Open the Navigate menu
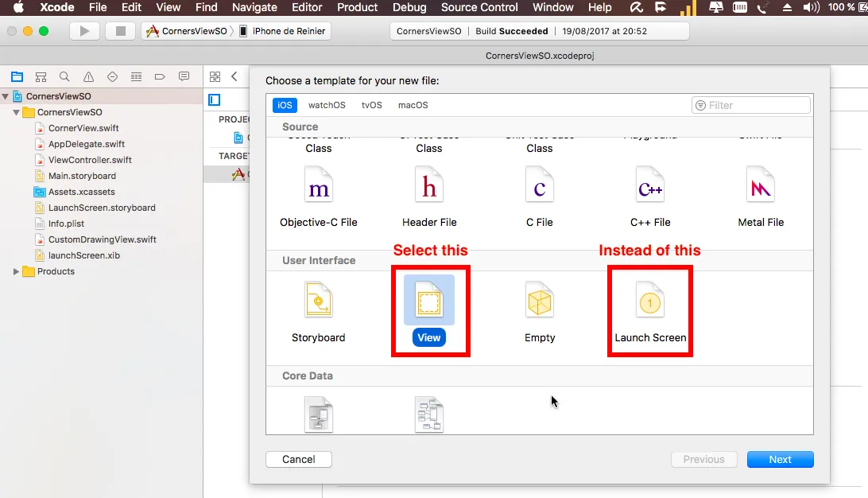The width and height of the screenshot is (868, 498). tap(254, 7)
